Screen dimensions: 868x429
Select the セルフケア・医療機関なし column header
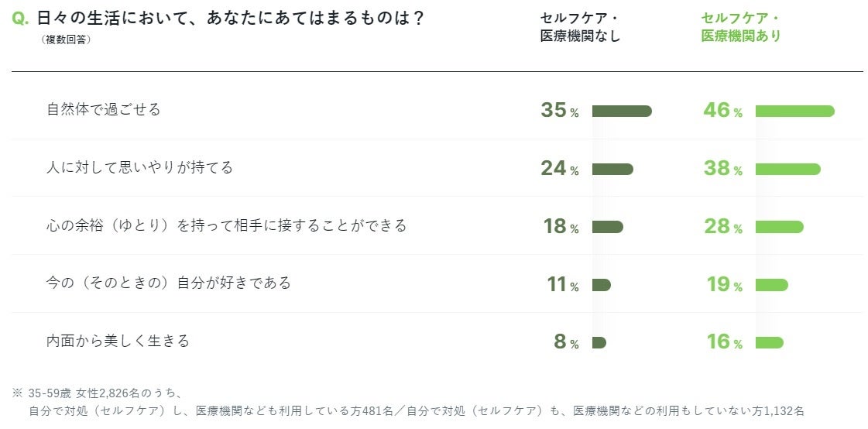[580, 27]
